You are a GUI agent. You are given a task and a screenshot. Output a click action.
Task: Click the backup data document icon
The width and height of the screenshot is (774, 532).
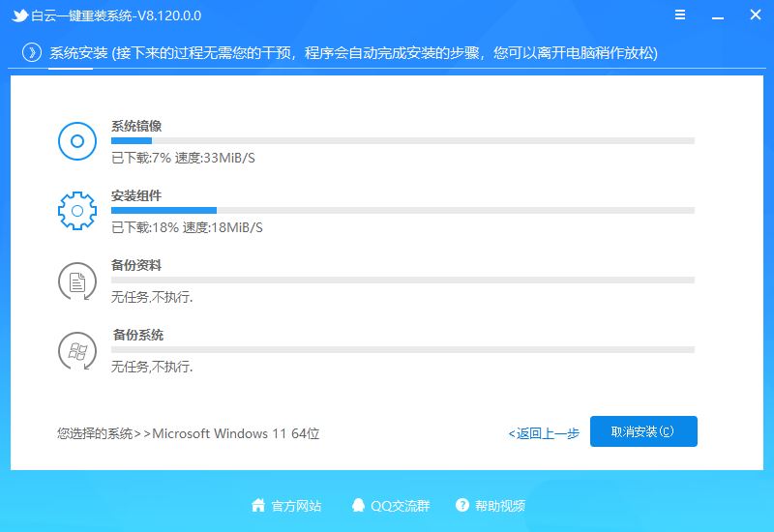pyautogui.click(x=77, y=281)
